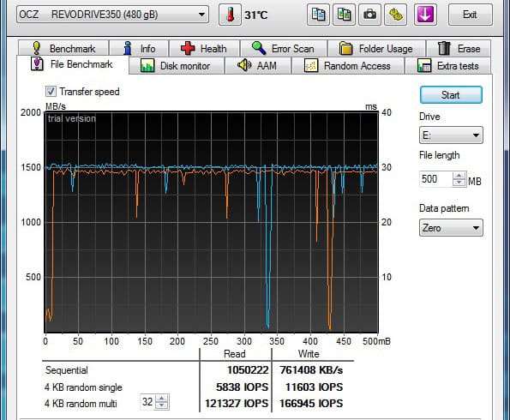This screenshot has height=420, width=510.
Task: Click the File Benchmark document icon
Action: [37, 63]
